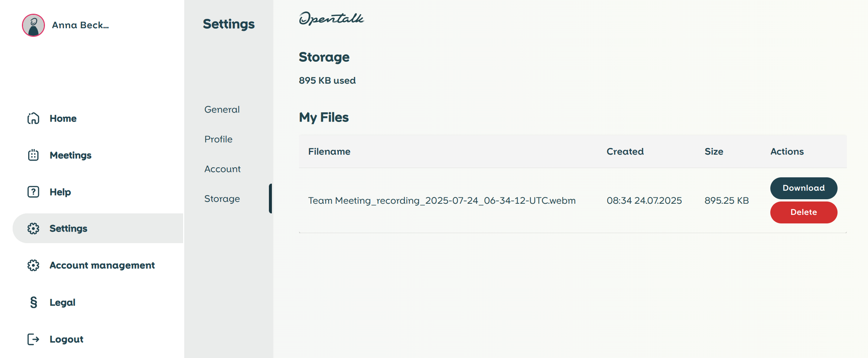868x358 pixels.
Task: Select the Settings gear icon
Action: (33, 228)
